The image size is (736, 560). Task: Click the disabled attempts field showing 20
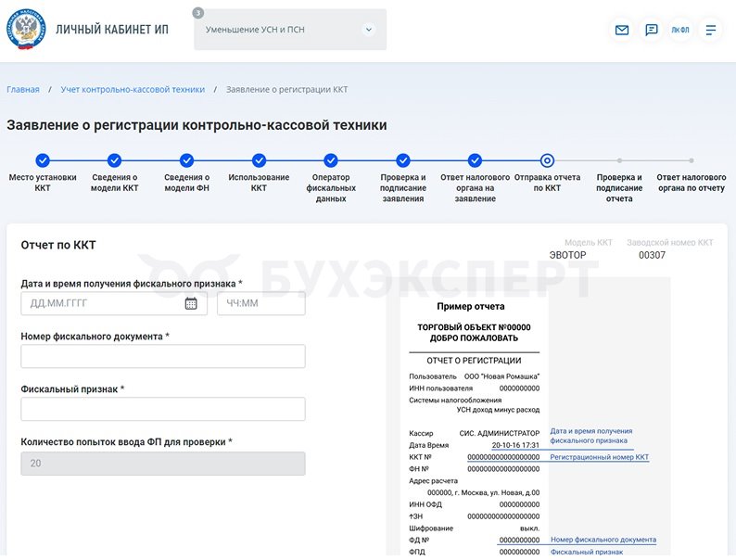coord(163,464)
